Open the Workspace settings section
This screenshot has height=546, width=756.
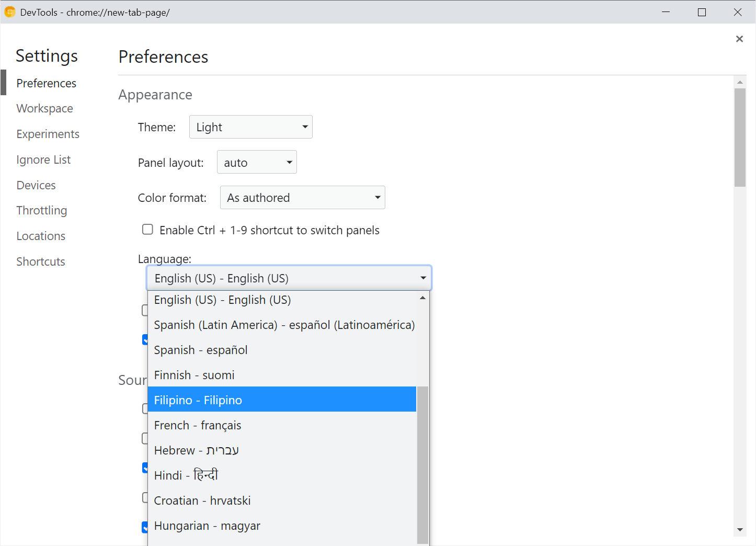point(44,108)
